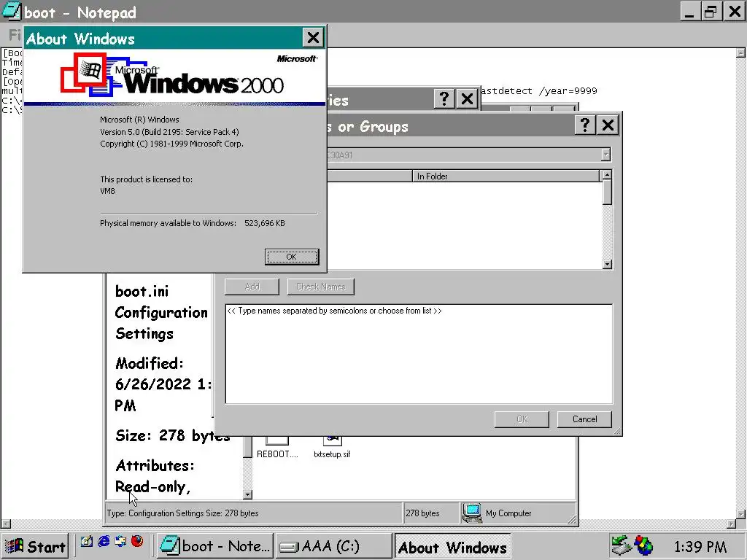Click the safely remove hardware tray icon
This screenshot has height=560, width=747.
622,545
